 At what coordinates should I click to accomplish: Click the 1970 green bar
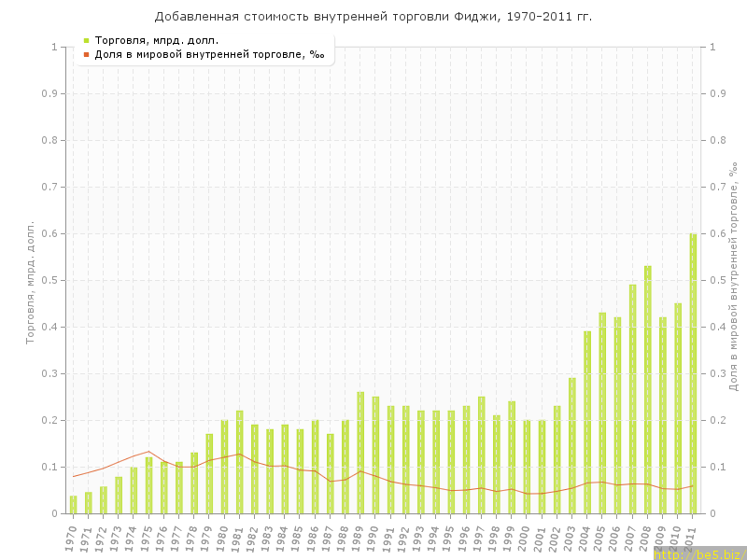tap(73, 504)
